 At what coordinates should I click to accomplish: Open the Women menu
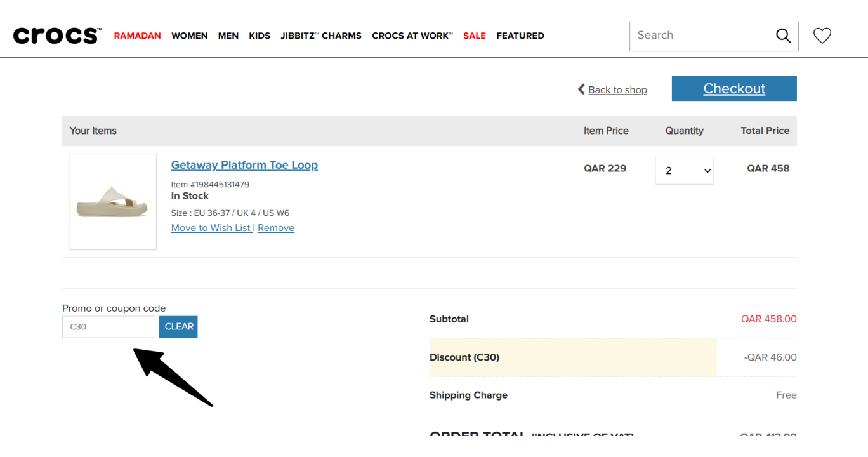click(190, 36)
